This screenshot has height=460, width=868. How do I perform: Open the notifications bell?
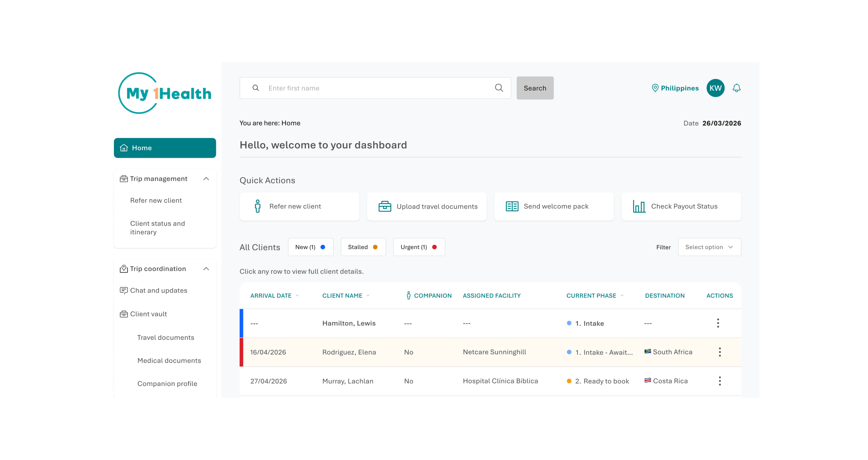pyautogui.click(x=737, y=88)
